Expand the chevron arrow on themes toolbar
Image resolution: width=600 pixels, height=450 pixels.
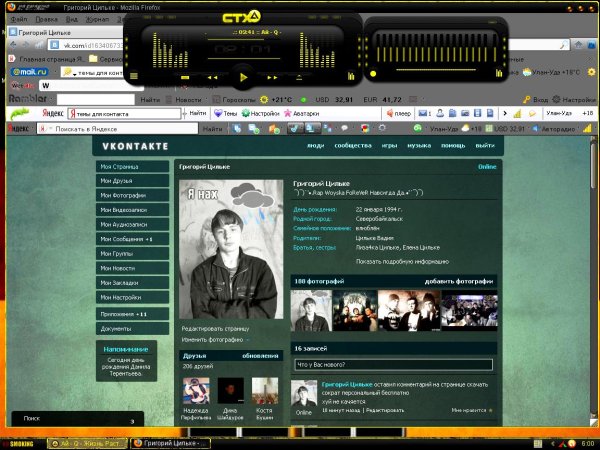[x=505, y=113]
